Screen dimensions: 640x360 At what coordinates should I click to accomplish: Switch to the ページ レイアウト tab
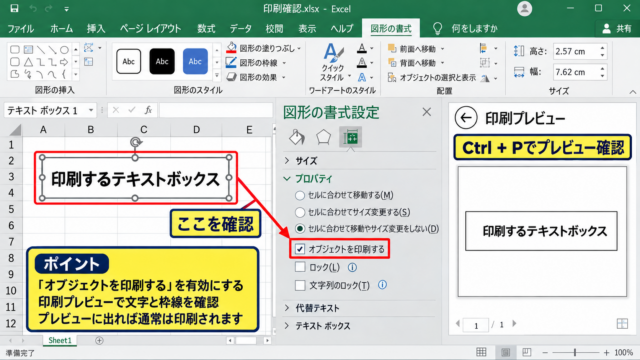coord(150,29)
